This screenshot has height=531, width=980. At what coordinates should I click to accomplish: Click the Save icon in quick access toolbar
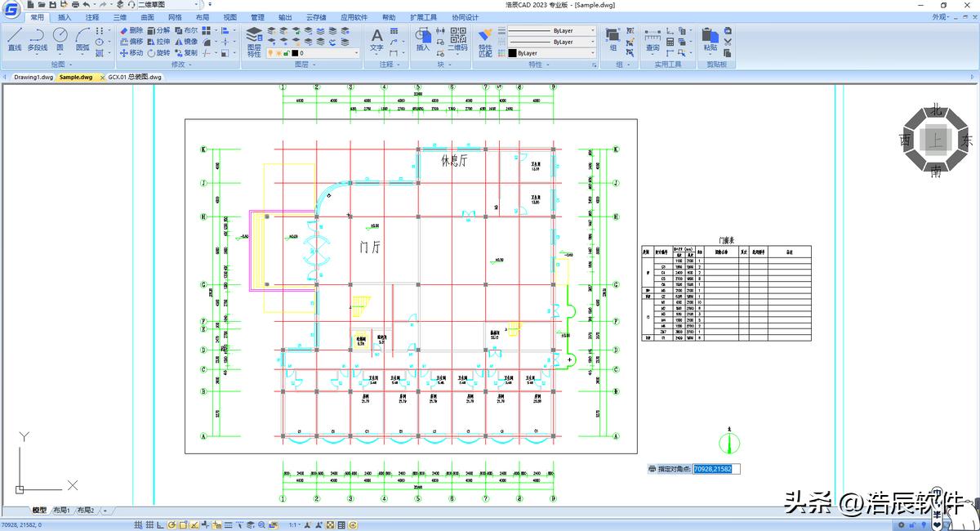[x=52, y=5]
